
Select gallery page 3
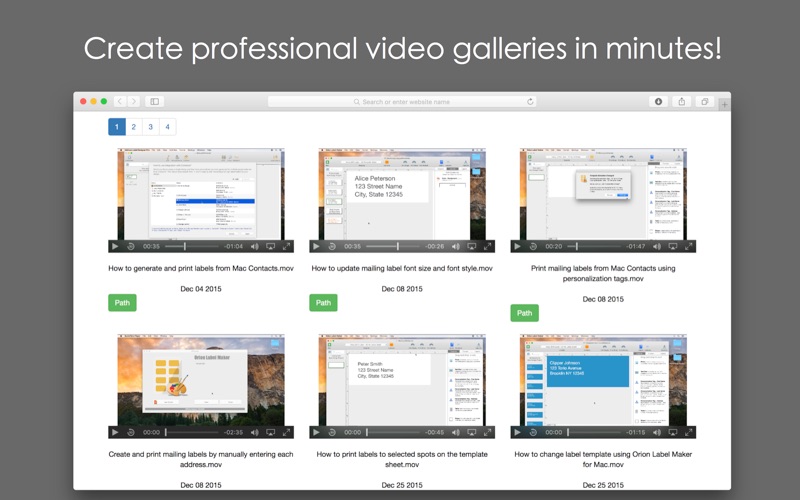[151, 127]
